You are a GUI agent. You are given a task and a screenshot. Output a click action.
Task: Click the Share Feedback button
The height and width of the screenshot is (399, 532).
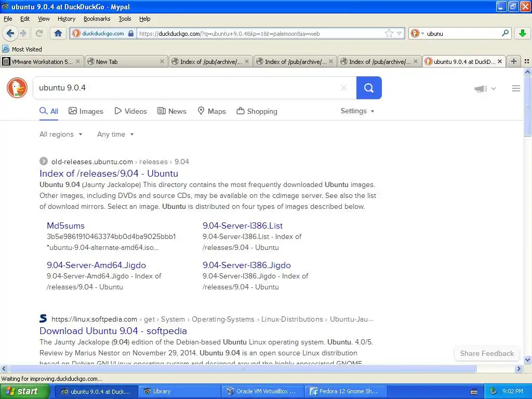tap(487, 353)
